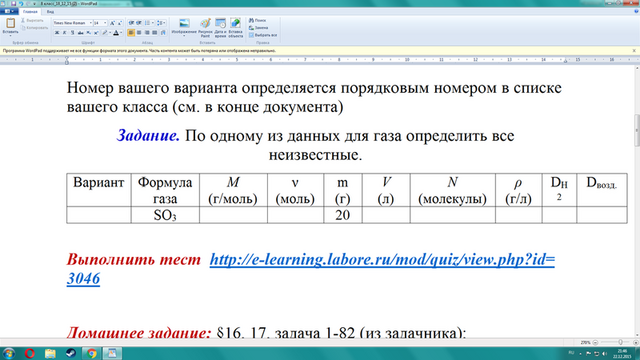Viewport: 640px width, 360px height.
Task: Click Выбрать все (Select all) button
Action: 263,35
